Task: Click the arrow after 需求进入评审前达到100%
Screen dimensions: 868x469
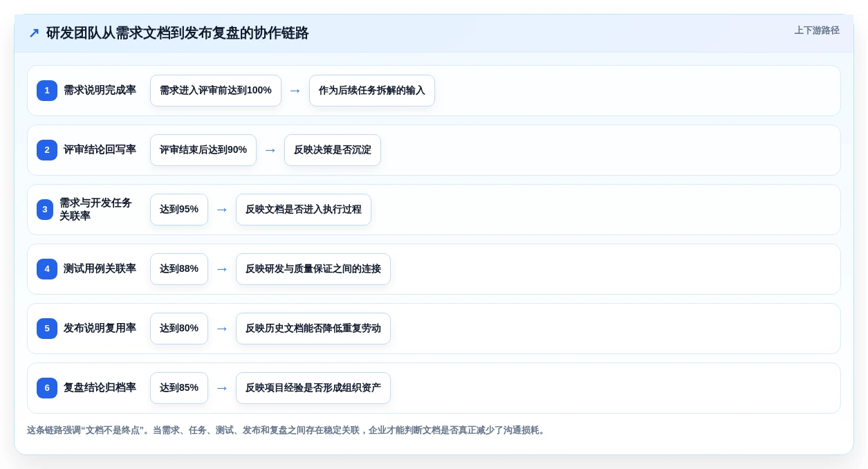Action: [295, 91]
